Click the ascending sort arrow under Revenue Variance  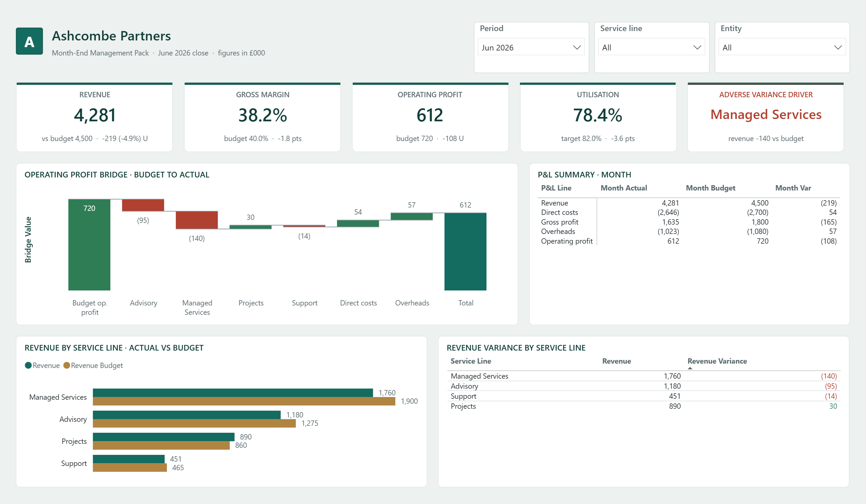pos(690,368)
